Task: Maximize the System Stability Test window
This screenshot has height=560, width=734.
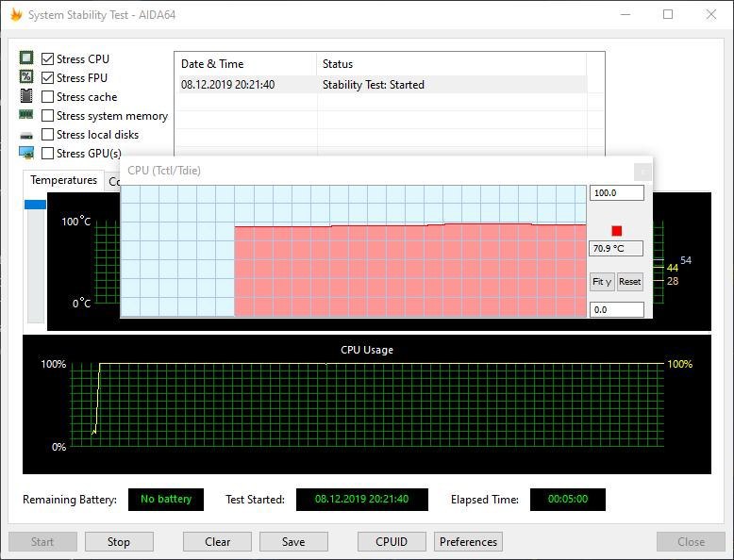Action: pyautogui.click(x=668, y=14)
